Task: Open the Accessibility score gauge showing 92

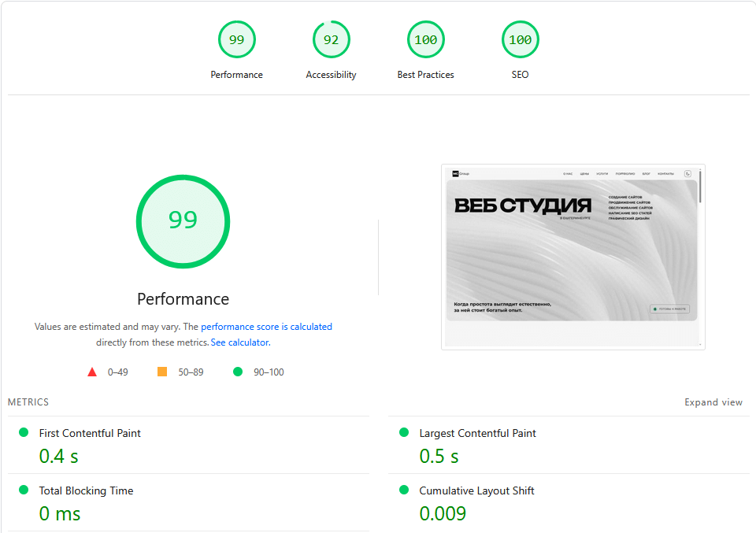Action: click(331, 39)
